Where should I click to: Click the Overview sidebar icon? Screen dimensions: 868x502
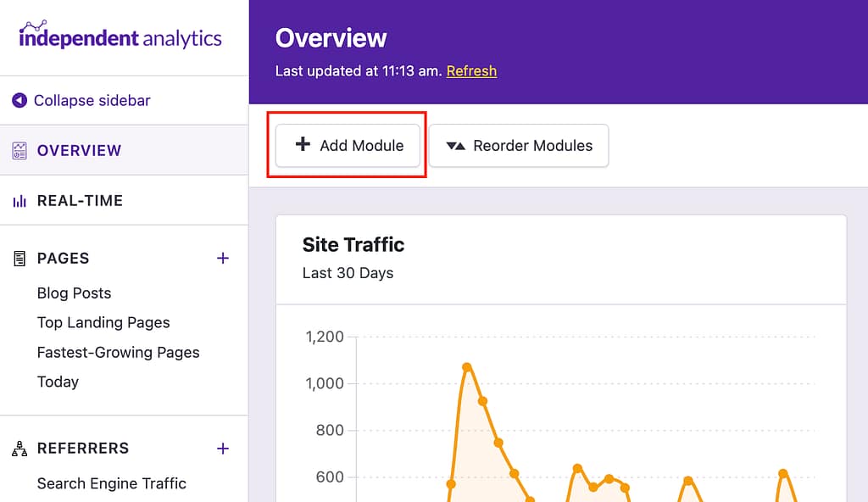point(19,150)
